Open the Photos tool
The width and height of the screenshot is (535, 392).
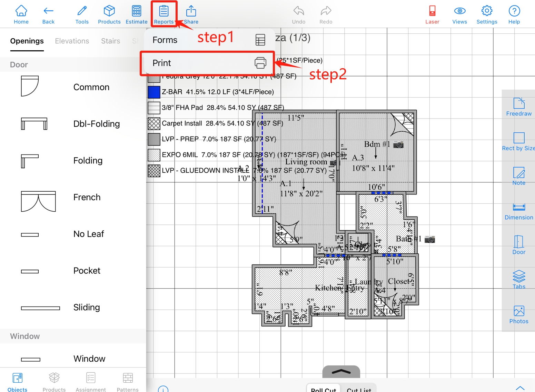coord(519,314)
